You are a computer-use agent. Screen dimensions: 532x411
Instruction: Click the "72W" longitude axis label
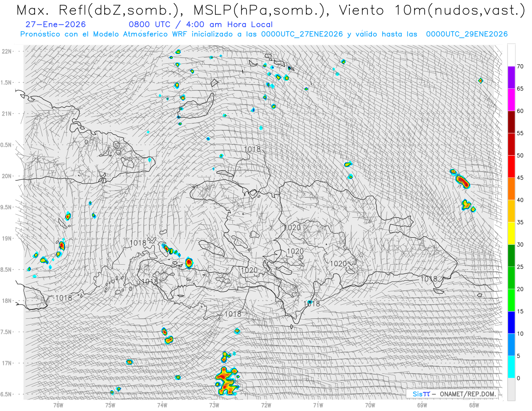[266, 405]
